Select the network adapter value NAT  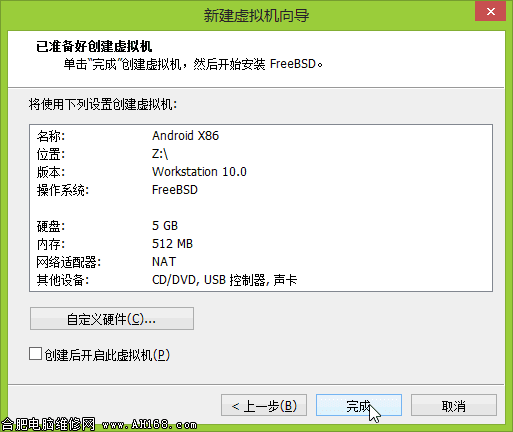point(164,262)
